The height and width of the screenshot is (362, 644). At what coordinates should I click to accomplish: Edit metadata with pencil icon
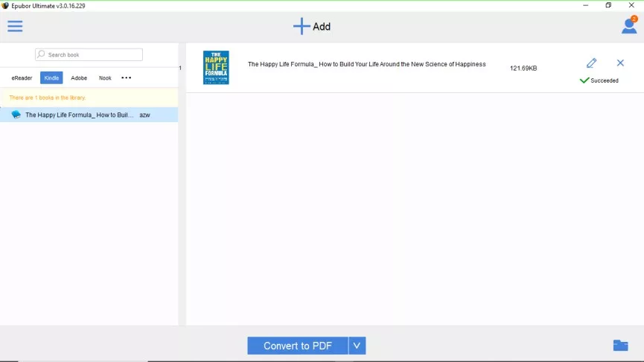click(591, 63)
